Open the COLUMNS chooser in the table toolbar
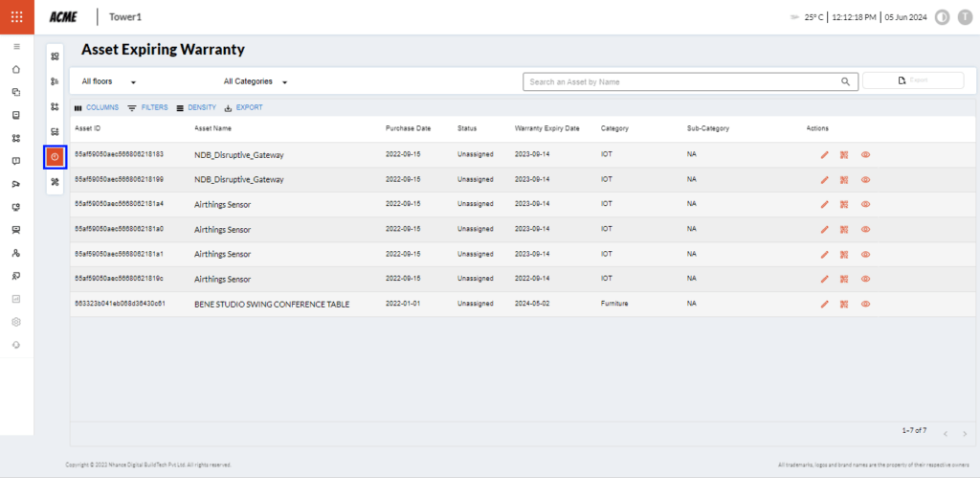This screenshot has height=478, width=980. click(97, 108)
